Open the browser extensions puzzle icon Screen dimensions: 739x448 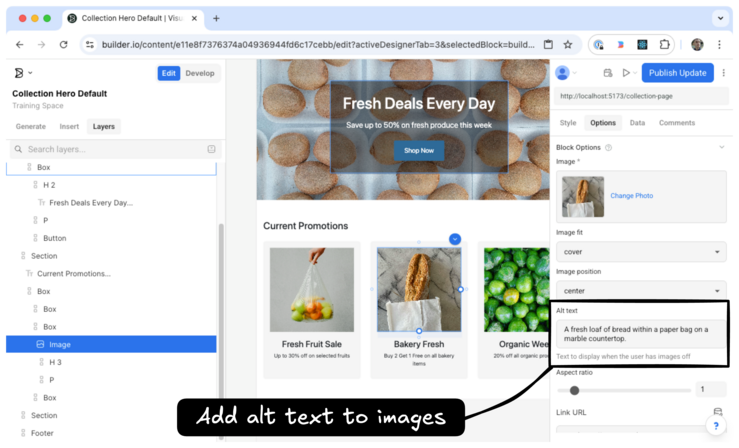point(665,45)
